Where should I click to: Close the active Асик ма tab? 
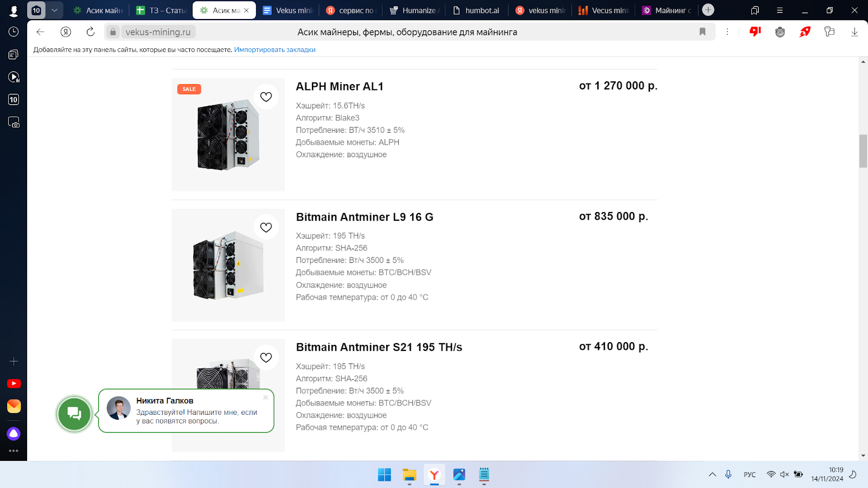pos(246,10)
